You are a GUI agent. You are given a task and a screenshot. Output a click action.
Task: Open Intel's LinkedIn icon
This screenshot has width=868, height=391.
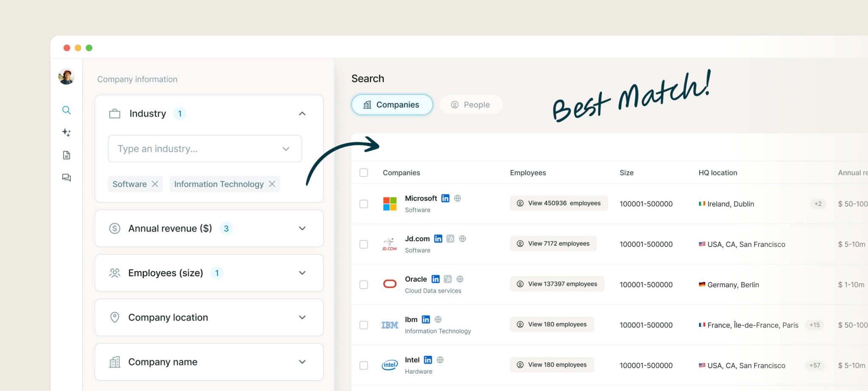point(428,360)
